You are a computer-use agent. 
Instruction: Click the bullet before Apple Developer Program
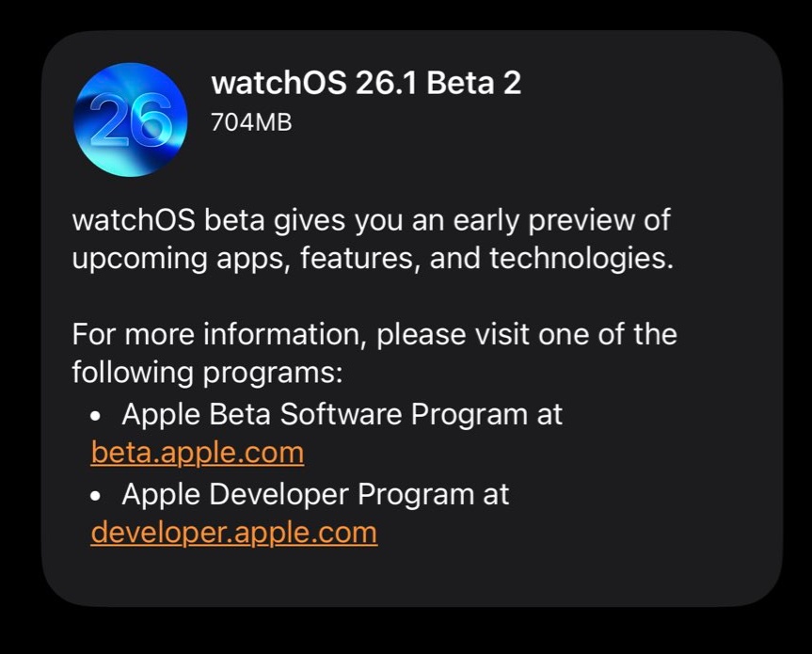click(x=95, y=496)
